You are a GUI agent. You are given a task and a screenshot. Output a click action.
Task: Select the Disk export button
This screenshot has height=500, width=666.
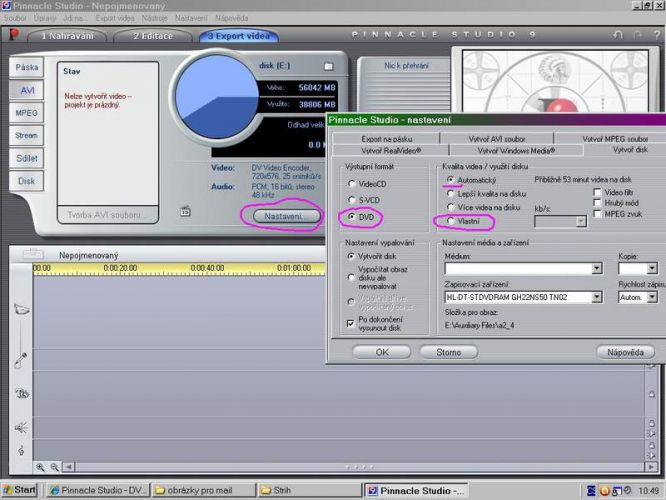(26, 181)
